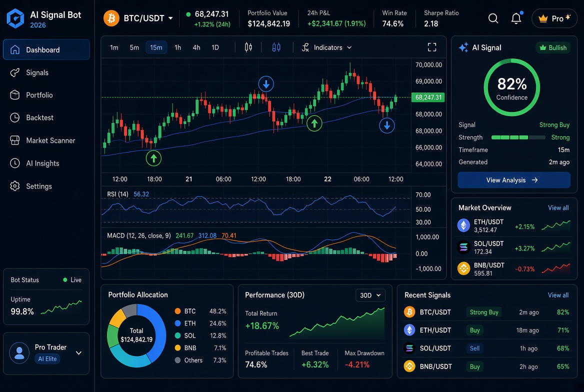Select the 1m timeframe
This screenshot has width=584, height=392.
point(114,47)
